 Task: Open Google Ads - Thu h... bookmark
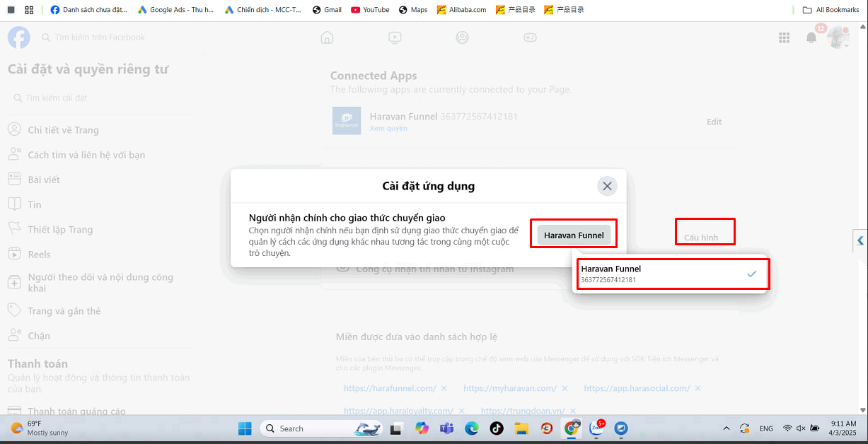pos(175,10)
